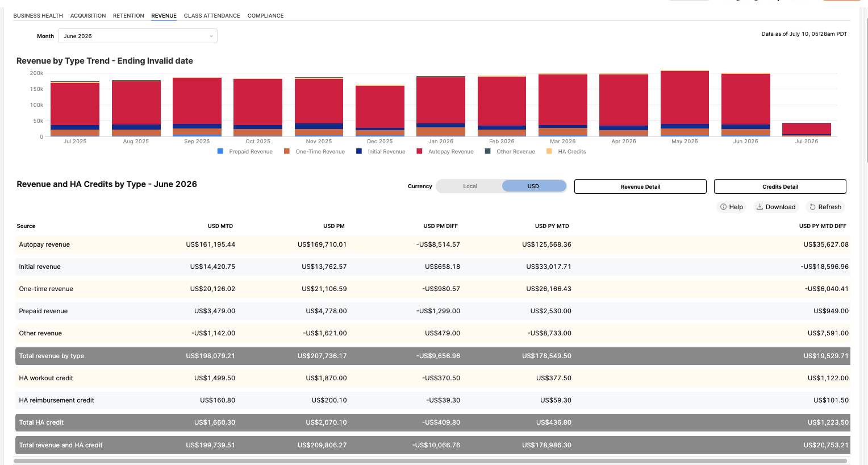This screenshot has width=868, height=465.
Task: Click HA workout PM value US$1,870.00
Action: coord(326,378)
